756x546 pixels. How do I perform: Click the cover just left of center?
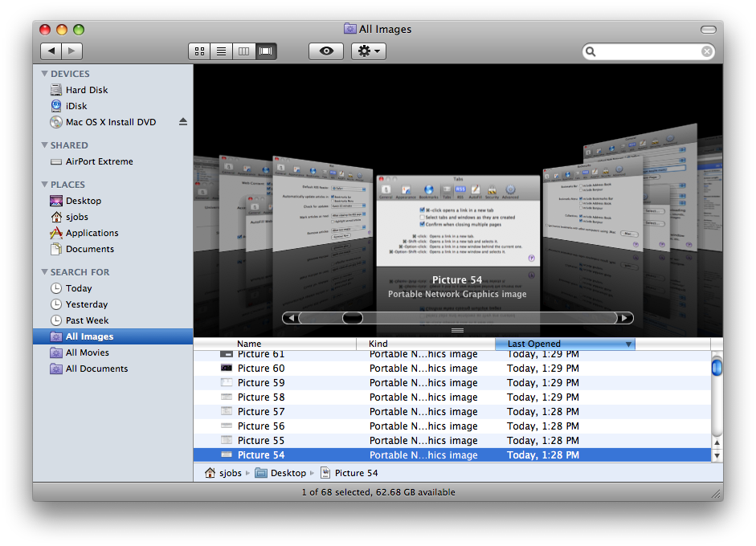323,203
